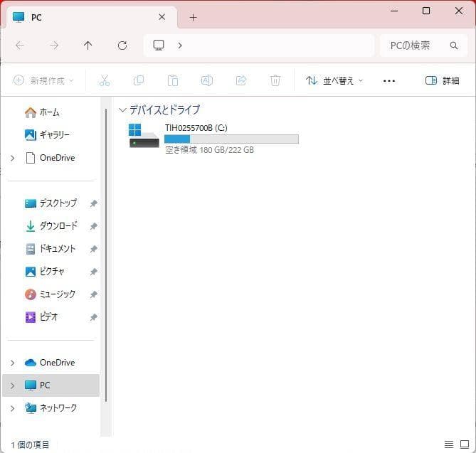Click the Share icon
Viewport: 476px width, 453px height.
241,80
